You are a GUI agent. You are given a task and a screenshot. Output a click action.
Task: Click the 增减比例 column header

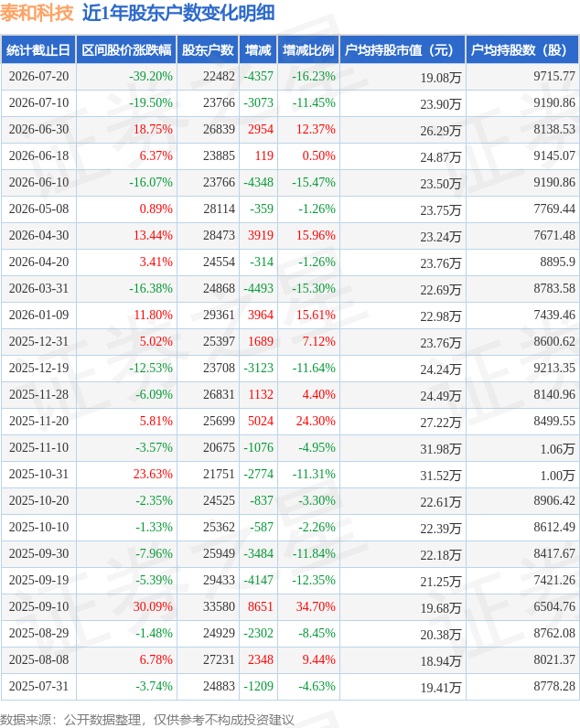pyautogui.click(x=308, y=49)
